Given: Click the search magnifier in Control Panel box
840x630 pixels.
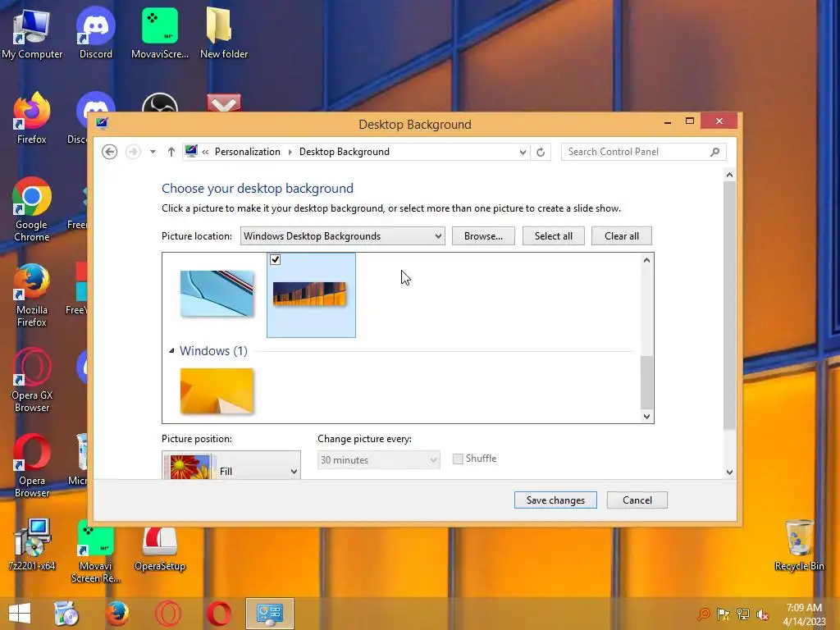Looking at the screenshot, I should pyautogui.click(x=714, y=152).
